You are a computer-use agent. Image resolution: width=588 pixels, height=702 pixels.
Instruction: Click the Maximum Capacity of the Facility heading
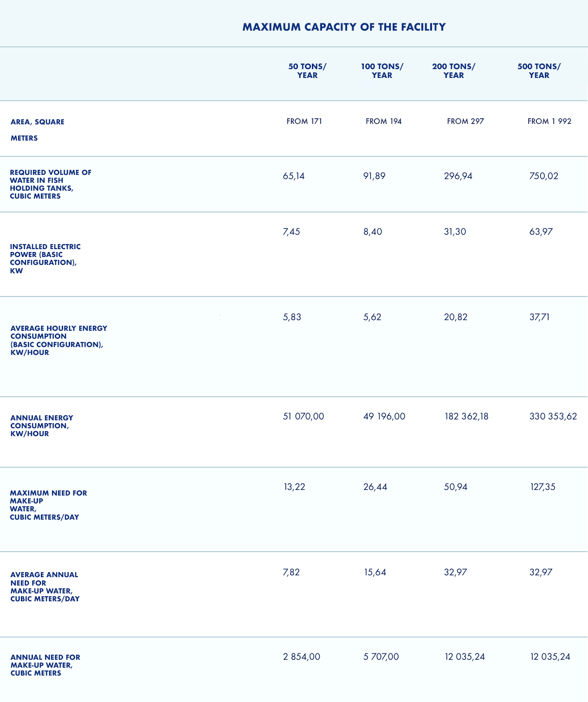(x=344, y=27)
